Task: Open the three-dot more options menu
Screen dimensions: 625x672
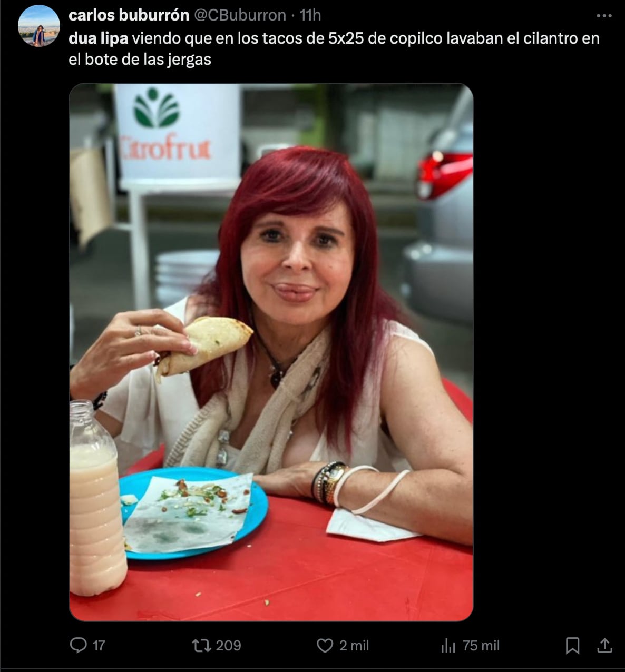Action: 604,16
